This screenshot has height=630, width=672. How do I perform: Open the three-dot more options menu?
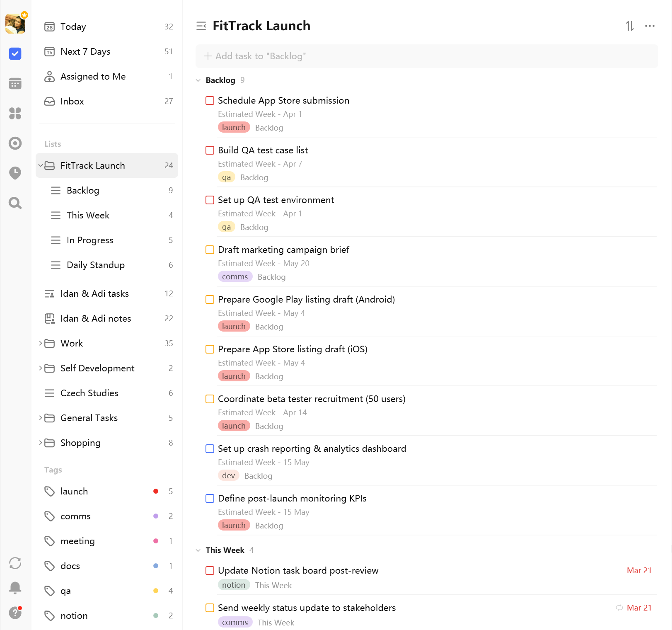point(650,26)
